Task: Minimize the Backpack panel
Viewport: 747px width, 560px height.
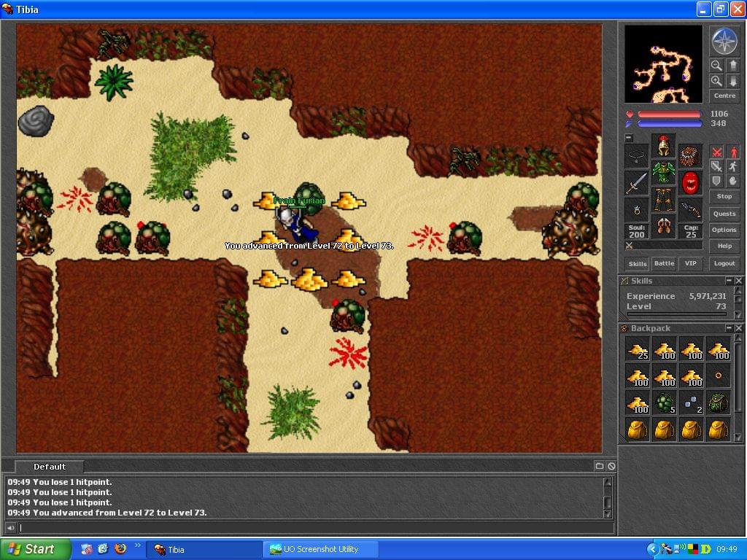Action: (729, 328)
